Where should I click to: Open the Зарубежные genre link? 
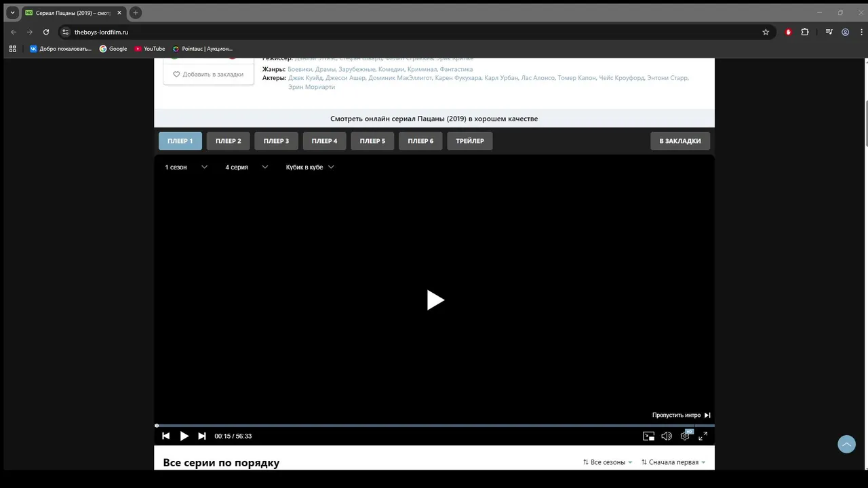tap(357, 69)
